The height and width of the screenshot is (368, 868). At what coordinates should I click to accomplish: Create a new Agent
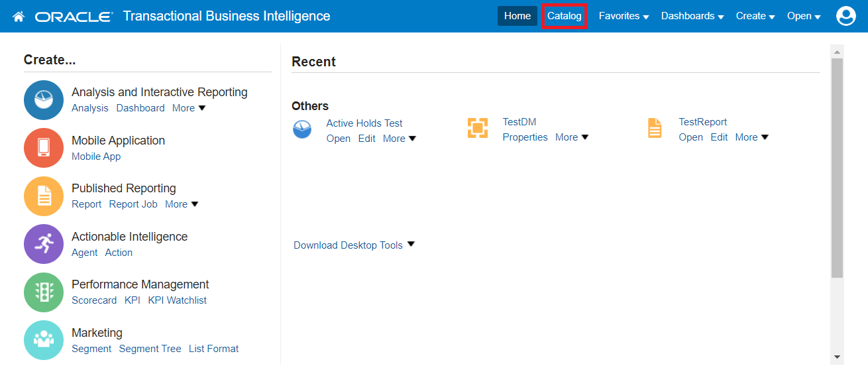point(85,253)
